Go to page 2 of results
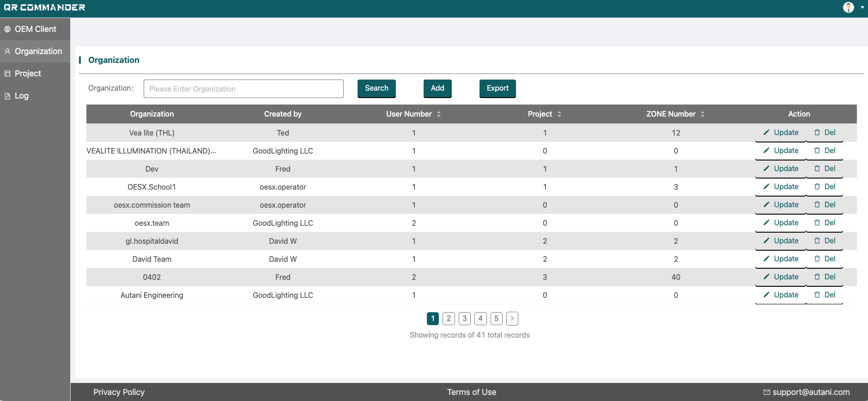Viewport: 868px width, 401px height. 449,318
